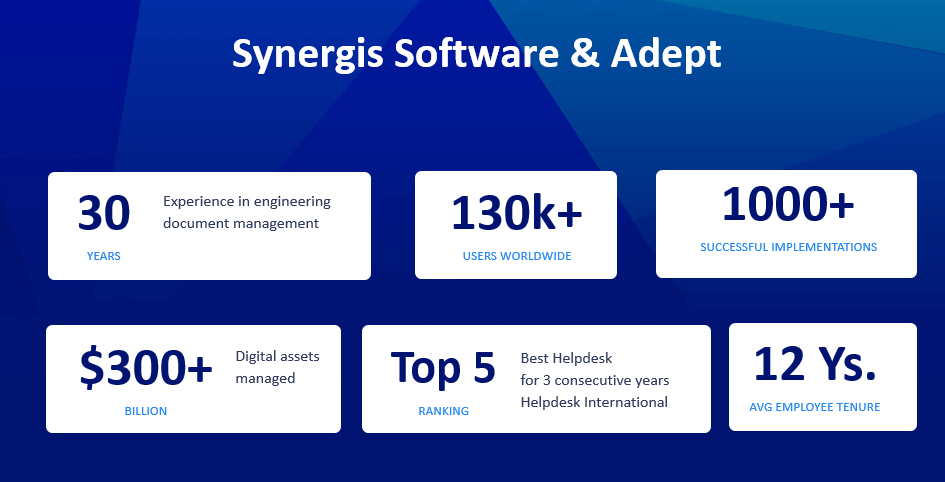Click the 'RANKING' label

click(x=444, y=412)
